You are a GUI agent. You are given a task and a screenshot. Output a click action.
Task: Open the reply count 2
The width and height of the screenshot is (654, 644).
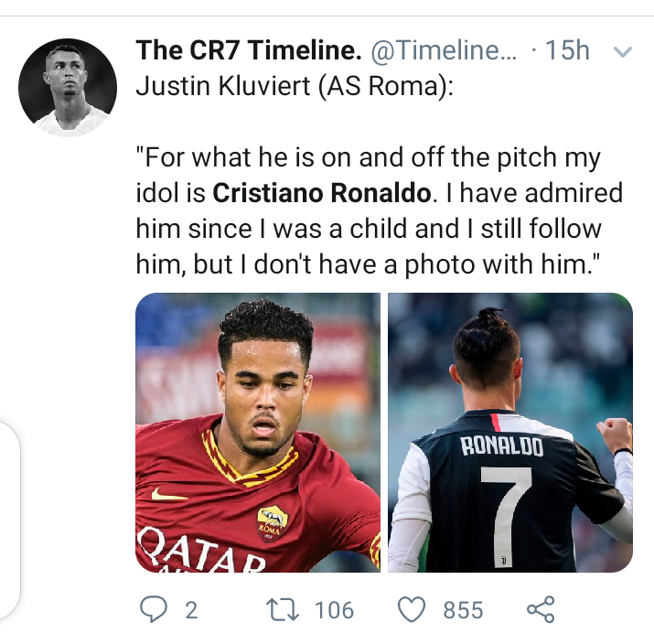(191, 610)
